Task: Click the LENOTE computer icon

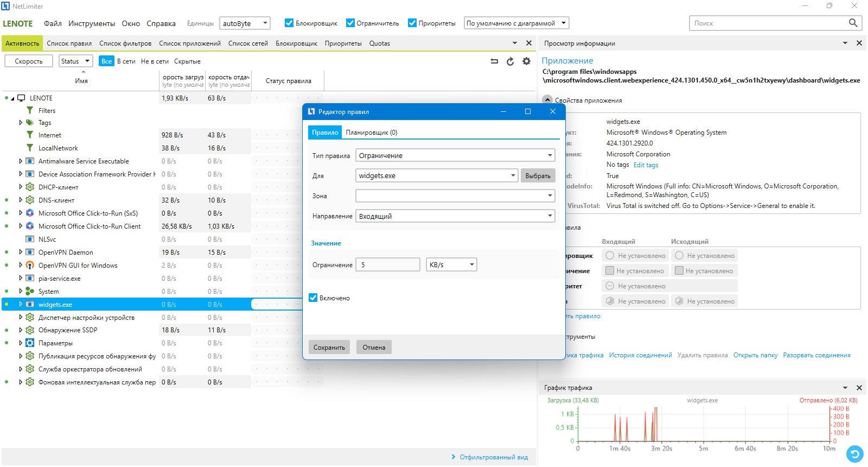Action: [21, 98]
